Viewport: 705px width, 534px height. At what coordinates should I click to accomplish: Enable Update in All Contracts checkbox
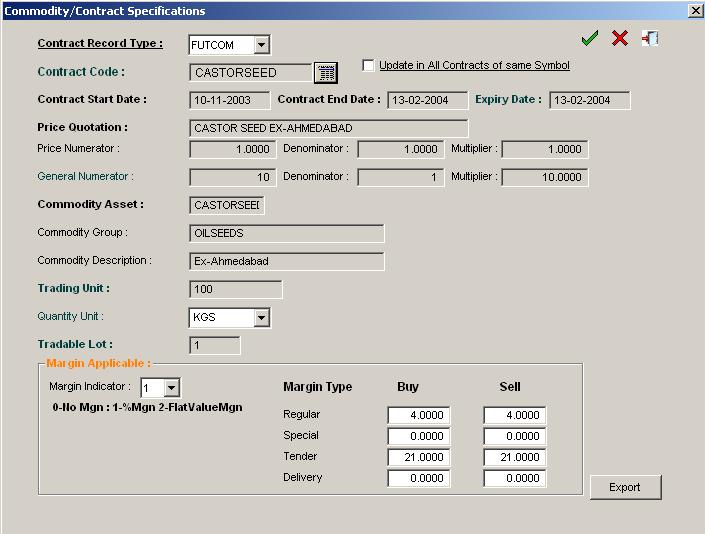369,66
